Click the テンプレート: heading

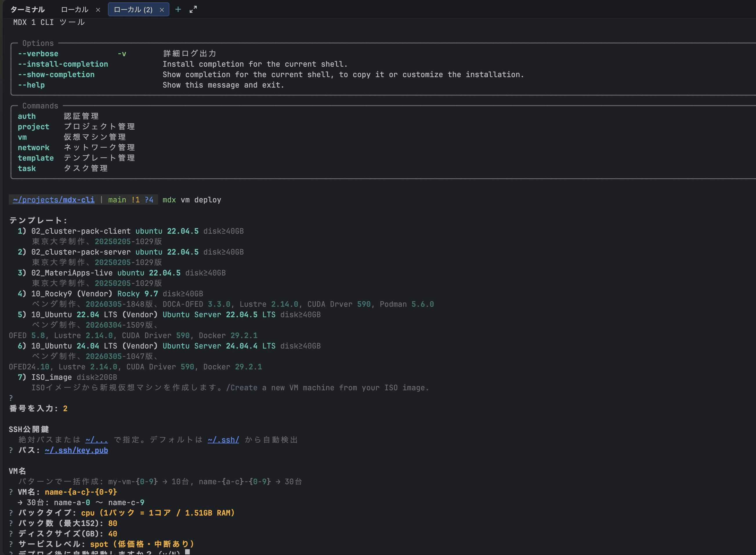tap(38, 220)
